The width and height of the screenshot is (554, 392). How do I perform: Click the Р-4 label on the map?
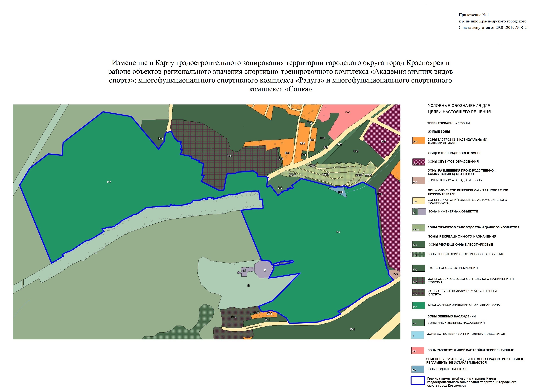(229, 156)
